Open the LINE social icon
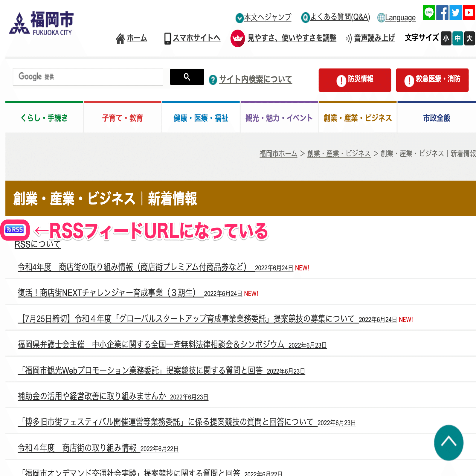476x476 pixels. 429,13
